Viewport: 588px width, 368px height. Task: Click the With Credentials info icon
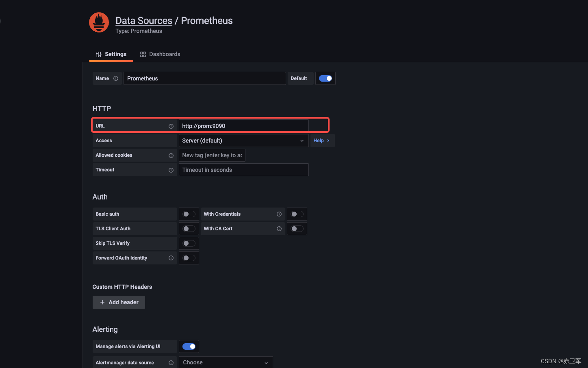(x=279, y=214)
